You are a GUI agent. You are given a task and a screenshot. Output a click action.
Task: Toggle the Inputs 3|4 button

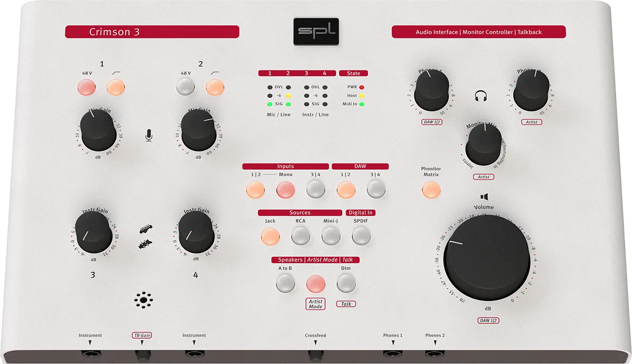coord(315,189)
